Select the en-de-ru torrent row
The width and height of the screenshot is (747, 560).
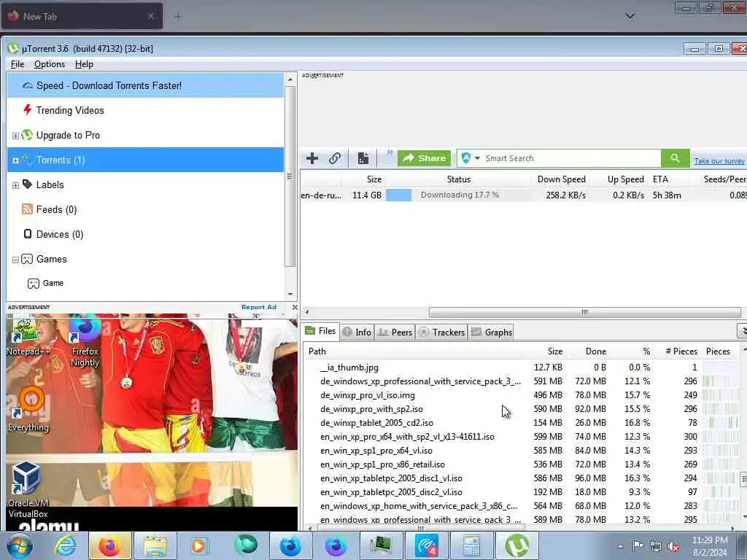point(523,195)
